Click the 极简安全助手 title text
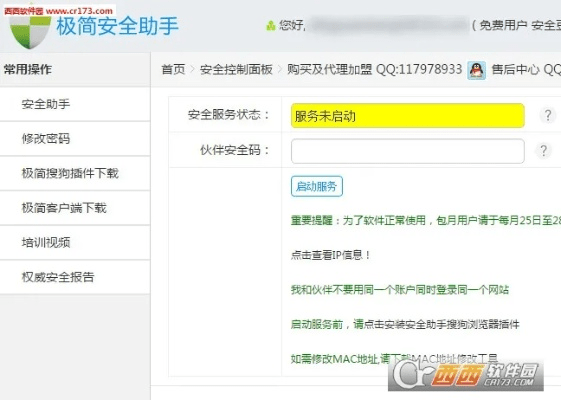This screenshot has width=561, height=400. coord(117,26)
